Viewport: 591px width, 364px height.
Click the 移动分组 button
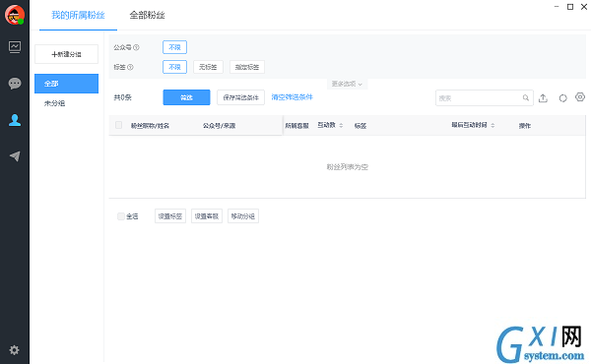click(243, 216)
